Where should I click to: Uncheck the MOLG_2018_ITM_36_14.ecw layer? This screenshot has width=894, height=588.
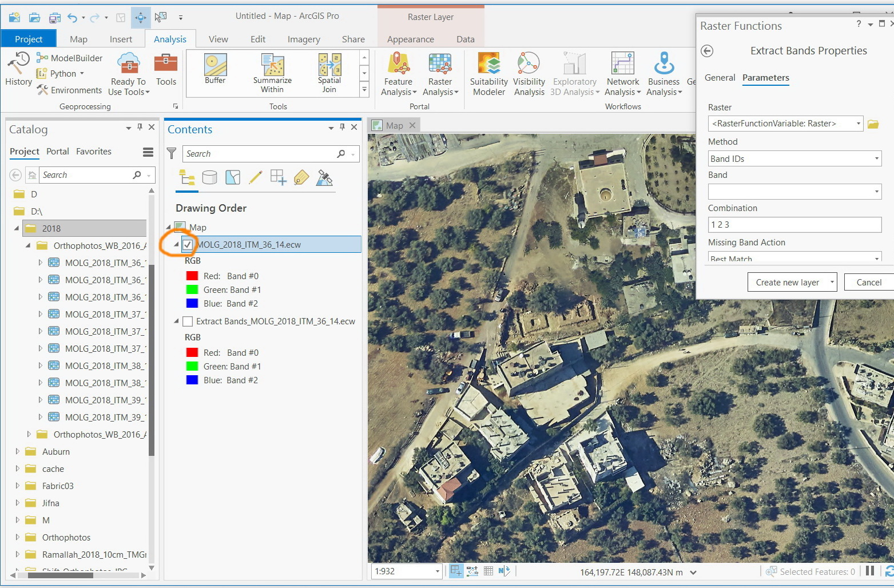[x=188, y=245]
